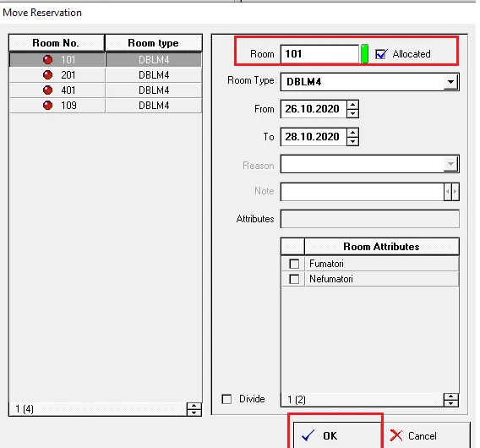Click the Room Attributes column header
480x448 pixels.
click(x=381, y=247)
